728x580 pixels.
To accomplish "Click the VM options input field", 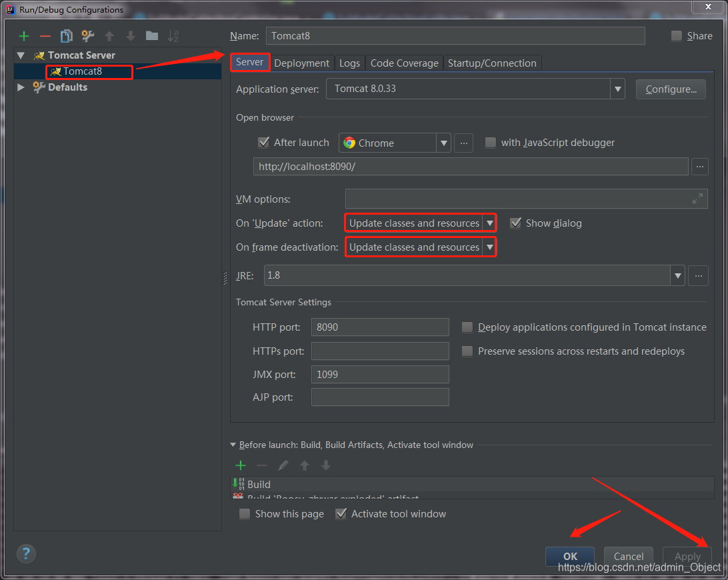I will tap(526, 199).
